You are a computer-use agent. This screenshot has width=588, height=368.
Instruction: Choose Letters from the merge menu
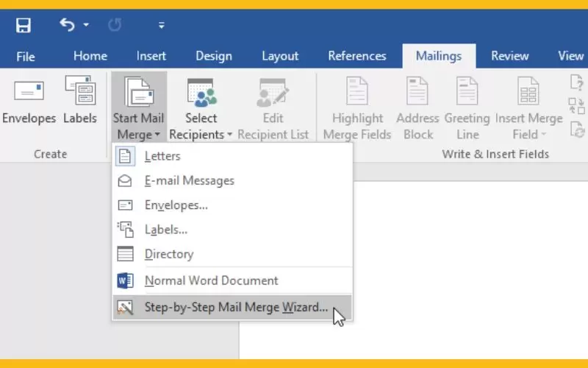[x=232, y=156]
